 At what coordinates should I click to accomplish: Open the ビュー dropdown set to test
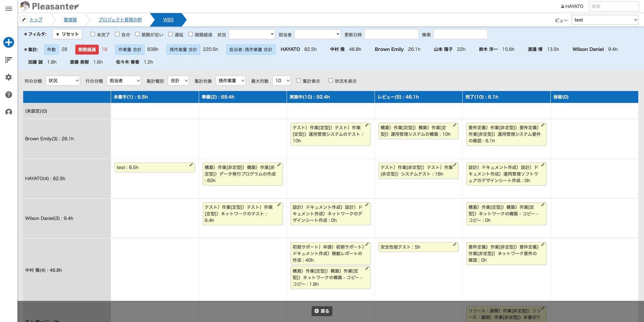coord(605,20)
